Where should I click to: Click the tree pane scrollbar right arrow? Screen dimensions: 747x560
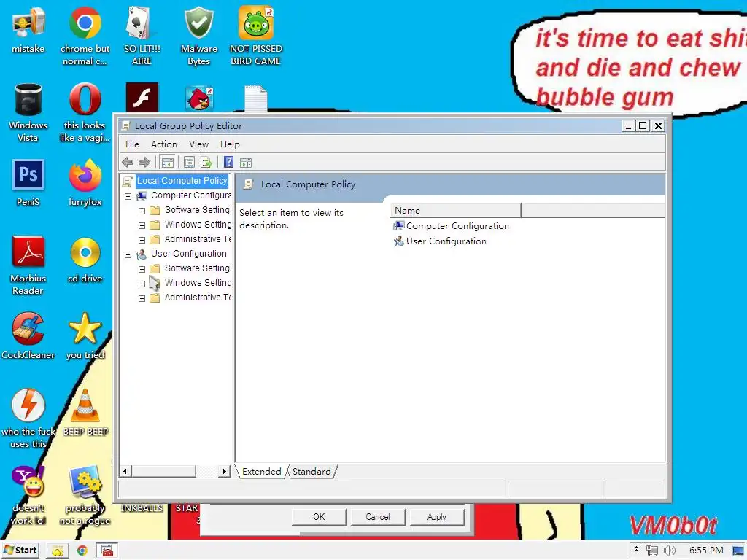pyautogui.click(x=225, y=472)
